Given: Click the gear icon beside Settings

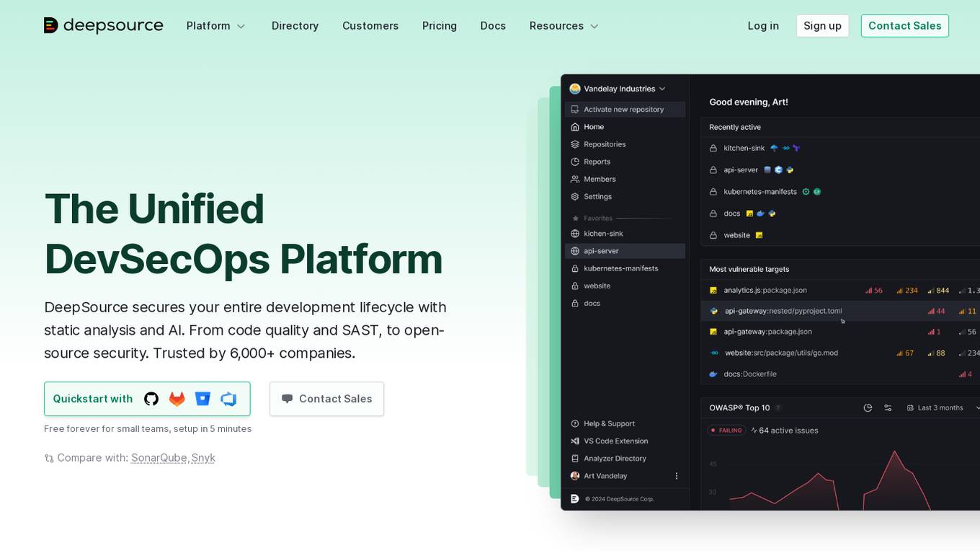Looking at the screenshot, I should click(575, 196).
